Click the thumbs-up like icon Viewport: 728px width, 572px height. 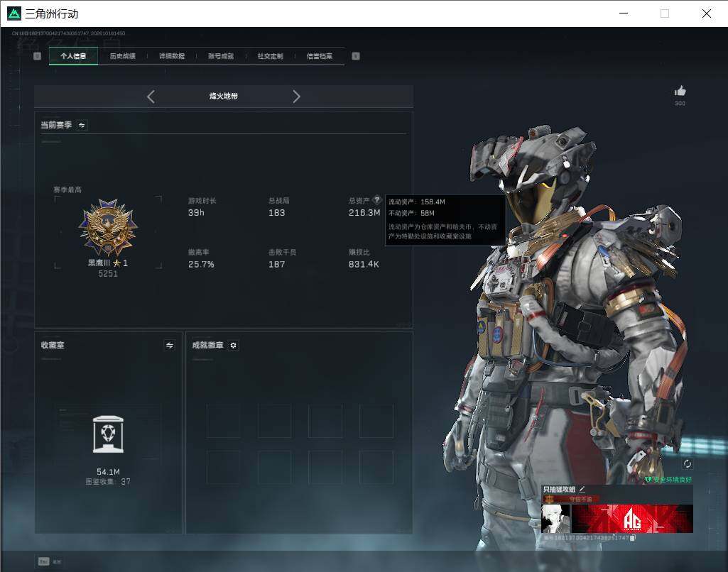coord(680,91)
